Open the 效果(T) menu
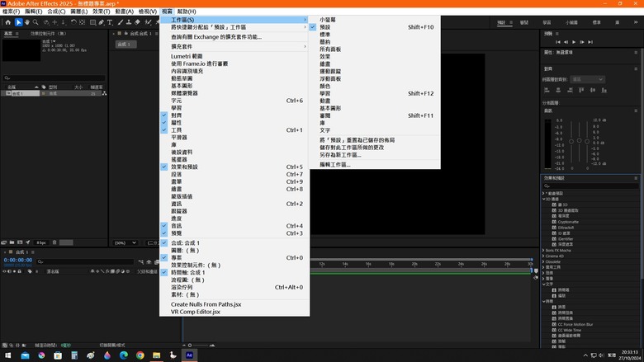 101,12
